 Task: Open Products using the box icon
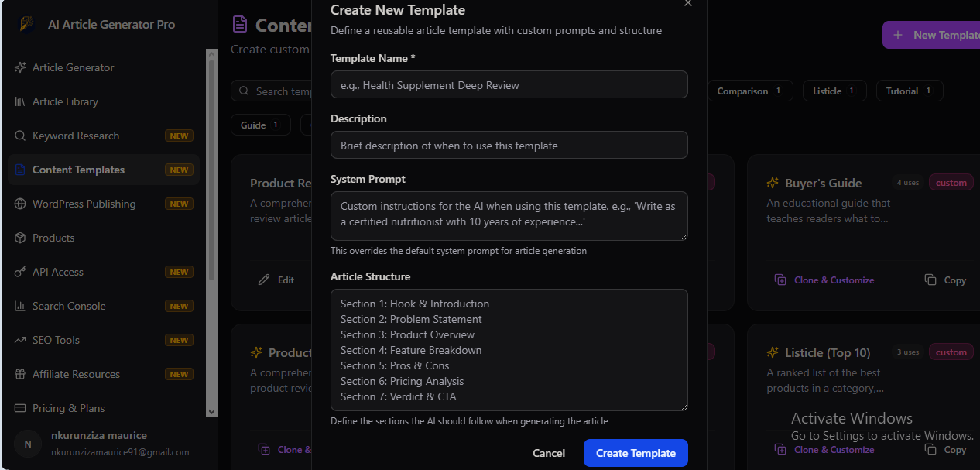pyautogui.click(x=20, y=238)
